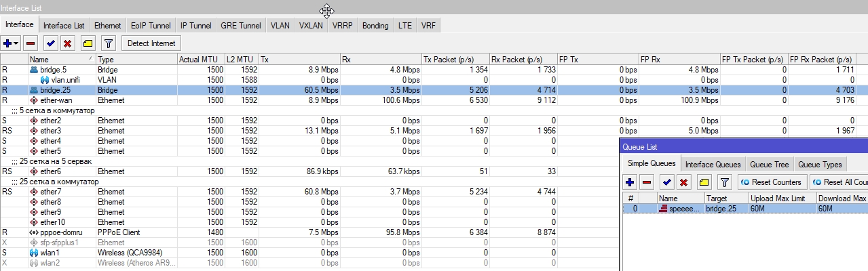Click the vlan.unifi interface icon

point(45,80)
